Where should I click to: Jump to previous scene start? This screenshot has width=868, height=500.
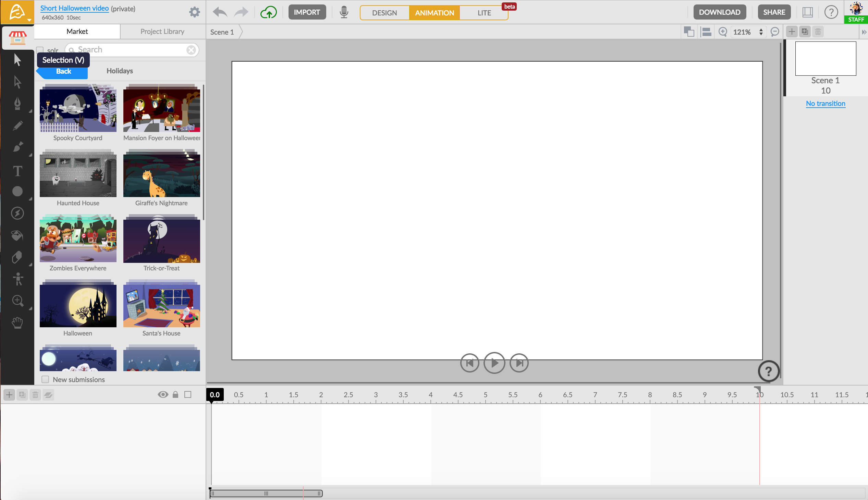(x=469, y=363)
